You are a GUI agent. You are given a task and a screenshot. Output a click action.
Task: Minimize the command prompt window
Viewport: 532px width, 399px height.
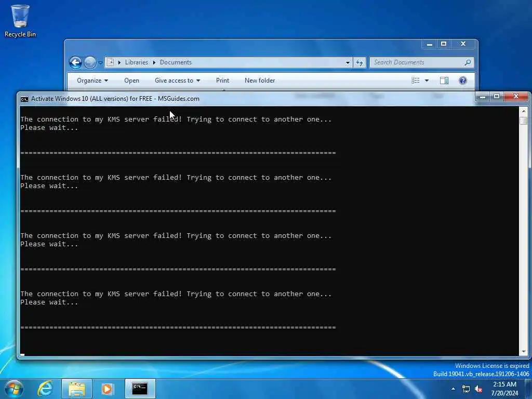pyautogui.click(x=483, y=97)
